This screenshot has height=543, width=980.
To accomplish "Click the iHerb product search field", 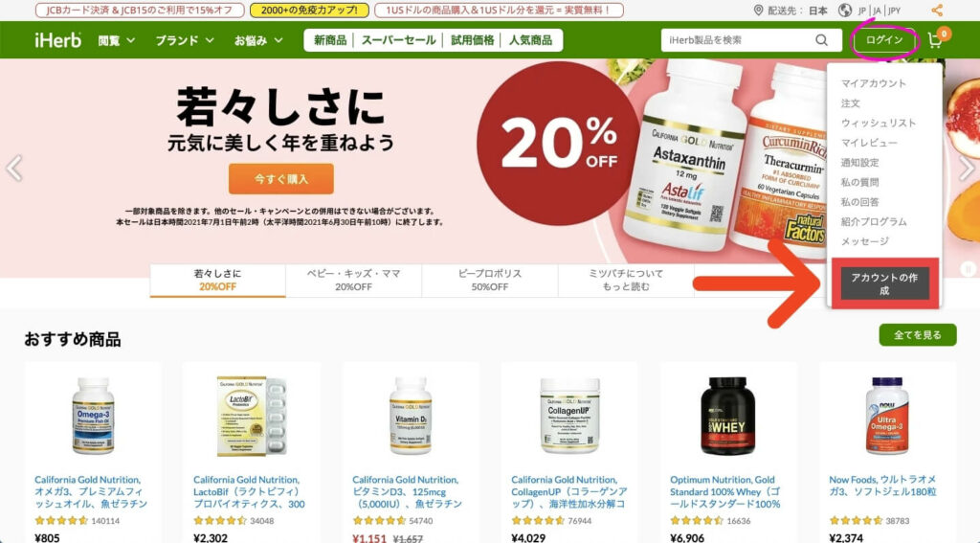I will click(x=739, y=40).
